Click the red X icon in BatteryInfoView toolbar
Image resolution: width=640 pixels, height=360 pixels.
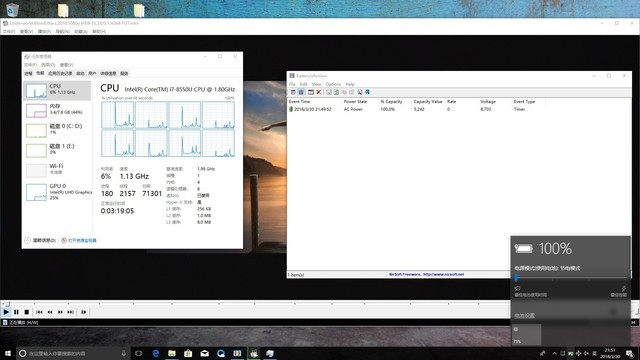coord(319,92)
